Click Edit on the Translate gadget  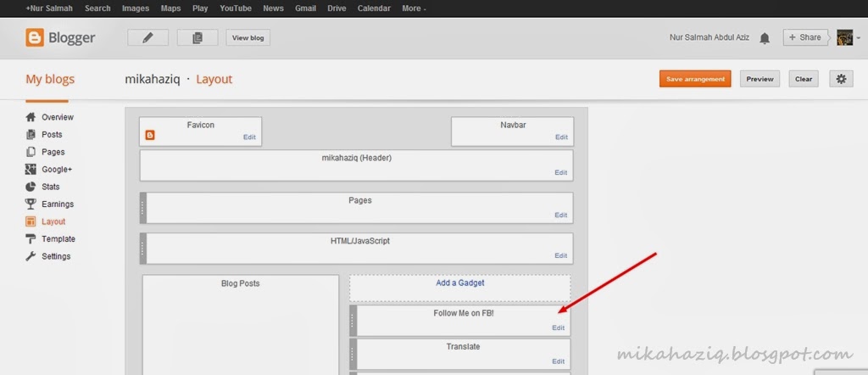click(559, 361)
